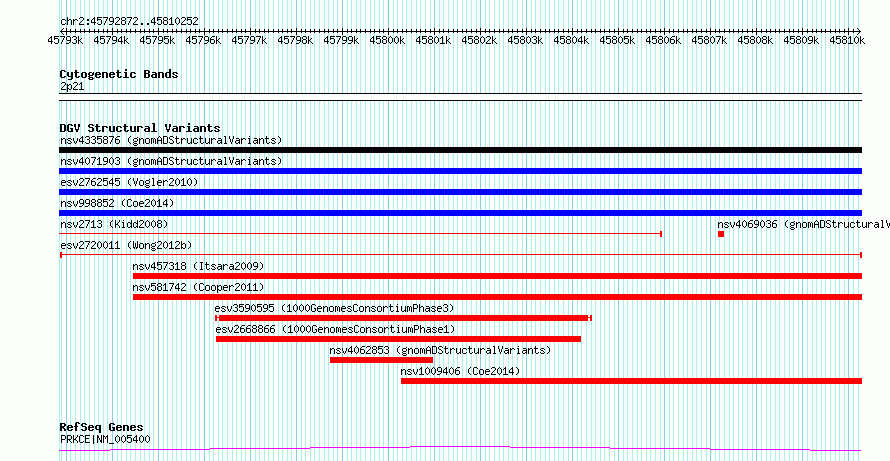Screen dimensions: 890x461
Task: Open the esv2668866 Phase1 label
Action: 335,329
